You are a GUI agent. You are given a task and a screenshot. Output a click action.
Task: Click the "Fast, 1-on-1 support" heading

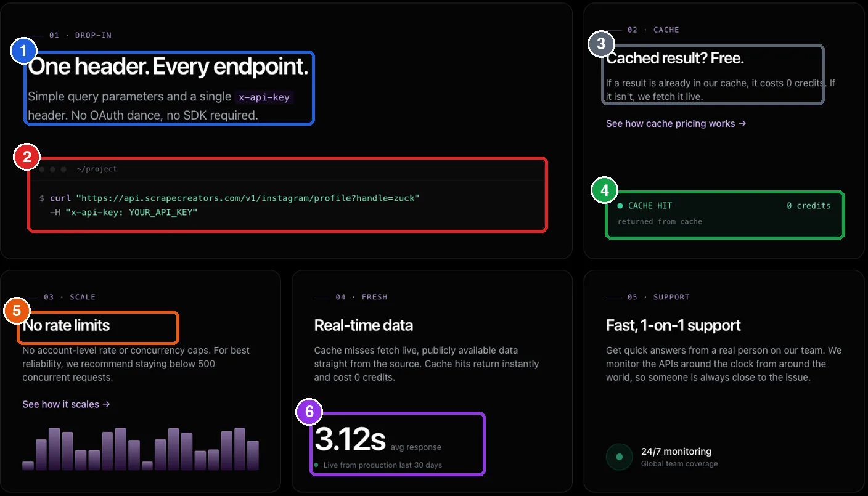pos(673,325)
